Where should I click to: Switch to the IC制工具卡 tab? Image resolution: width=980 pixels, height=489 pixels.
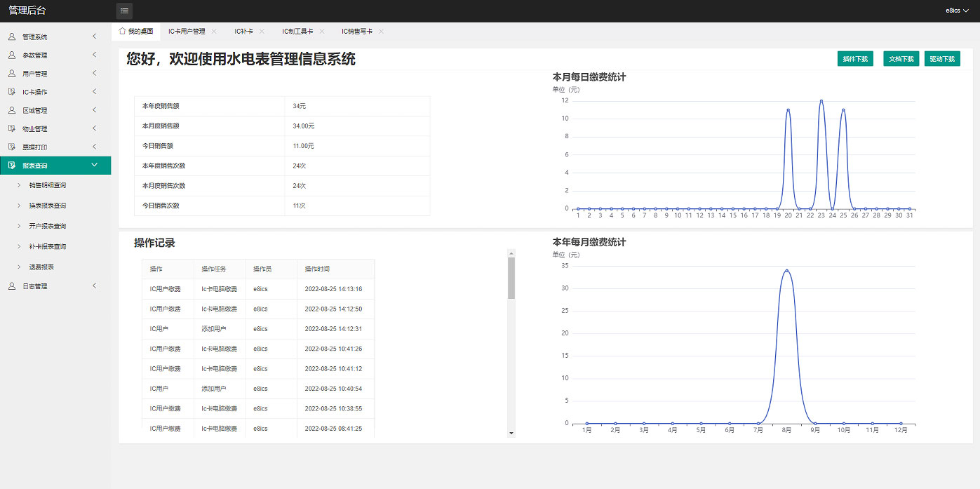[x=297, y=32]
